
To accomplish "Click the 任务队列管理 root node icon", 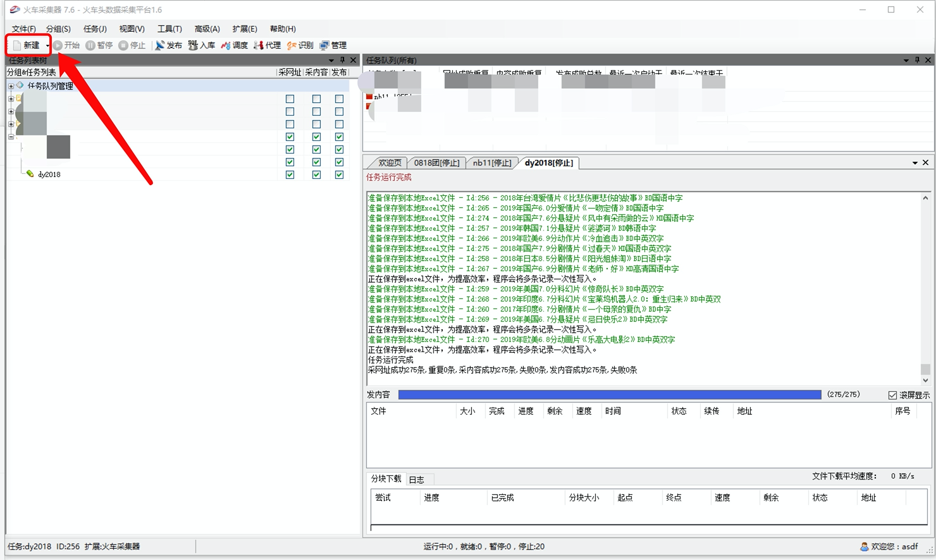I will point(20,85).
